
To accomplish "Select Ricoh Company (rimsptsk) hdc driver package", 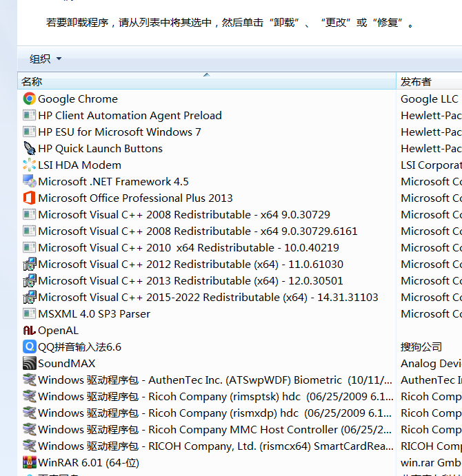I will coord(216,397).
